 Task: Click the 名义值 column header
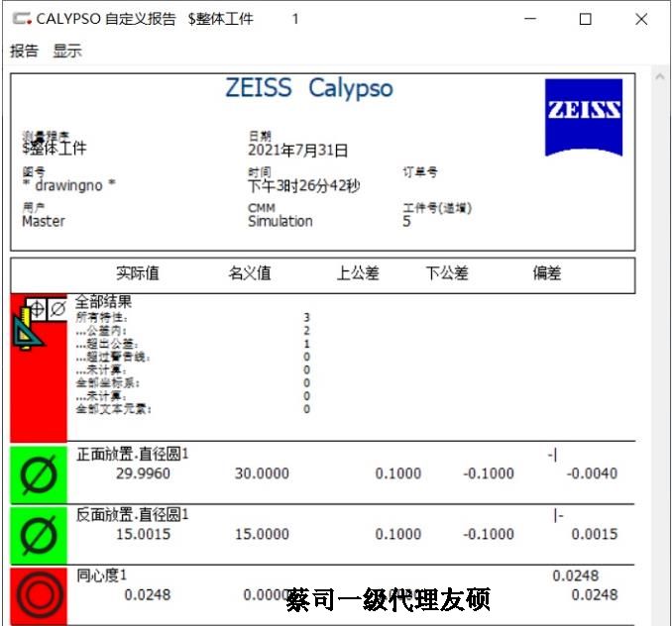250,272
